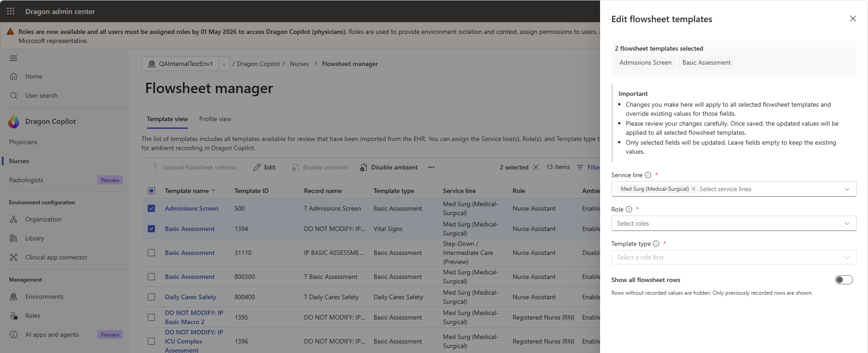Expand the environment selector dropdown arrow
868x353 pixels.
(x=224, y=64)
